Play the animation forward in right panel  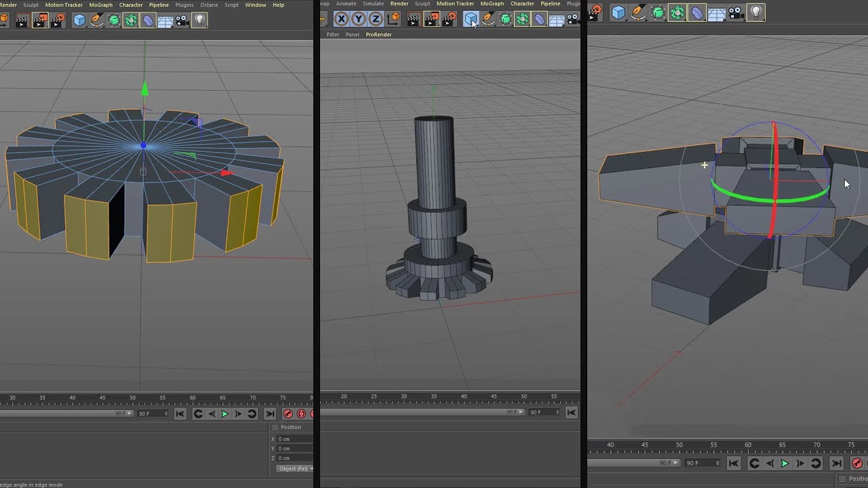coord(785,464)
